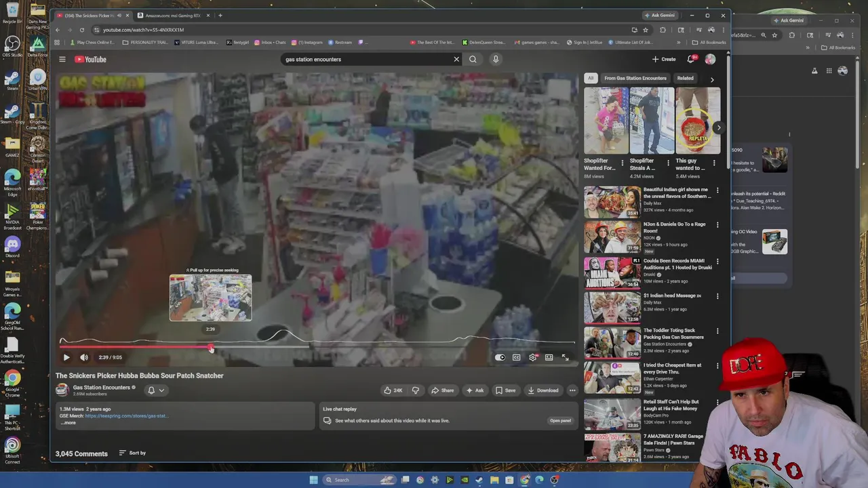This screenshot has width=868, height=488.
Task: Focus the taskbar Search box
Action: pyautogui.click(x=359, y=480)
